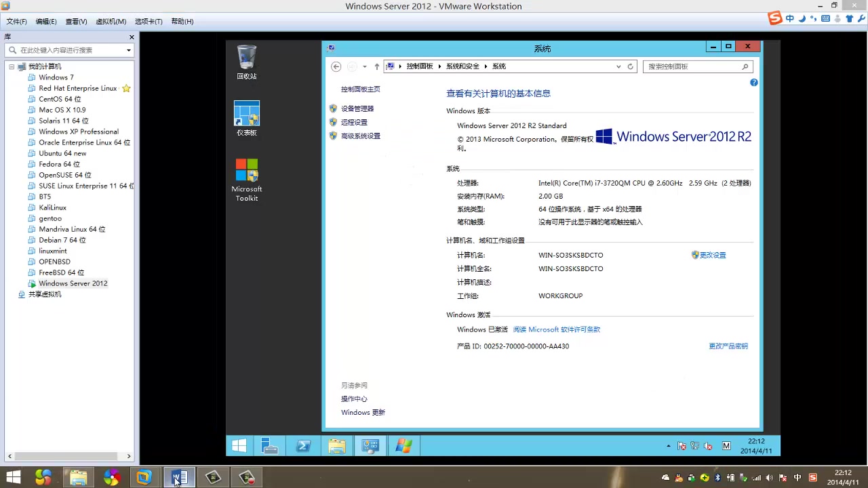The image size is (868, 488).
Task: Click the library panel horizontal scrollbar
Action: (68, 456)
